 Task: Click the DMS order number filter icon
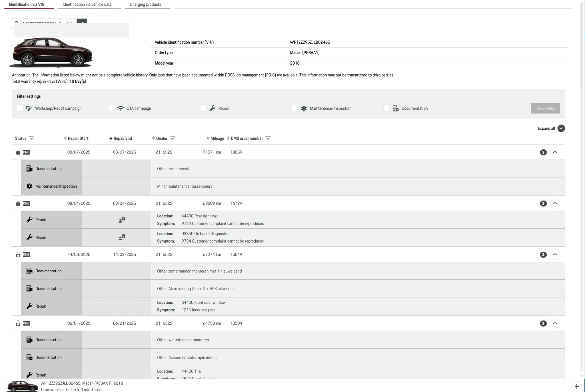268,138
